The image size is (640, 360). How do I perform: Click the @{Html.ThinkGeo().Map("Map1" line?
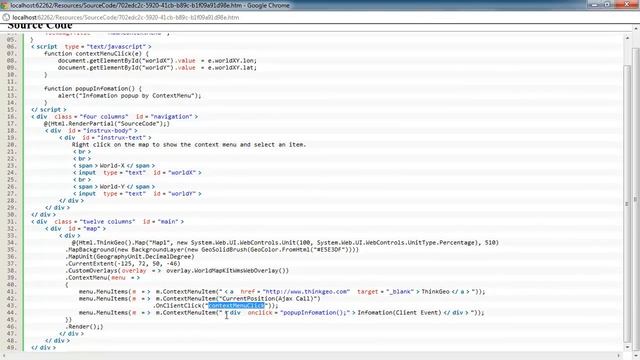pos(285,242)
